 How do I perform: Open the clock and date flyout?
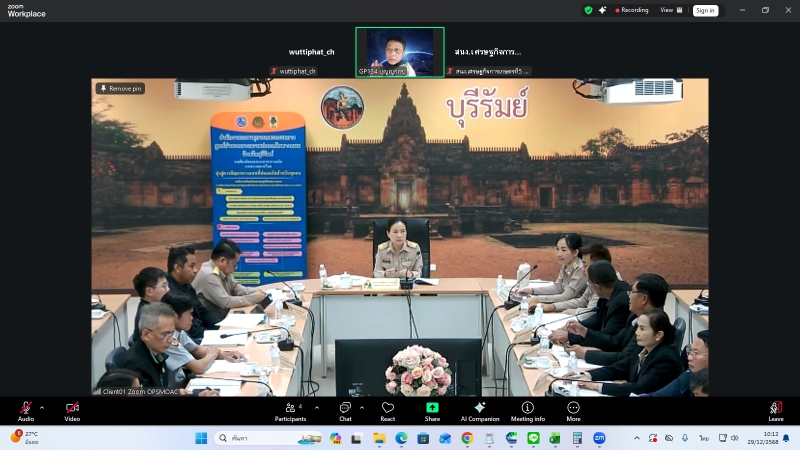[x=763, y=438]
